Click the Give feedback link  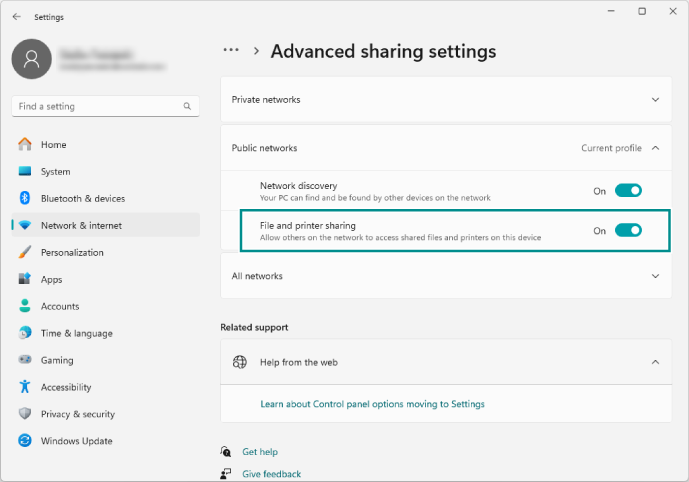271,474
